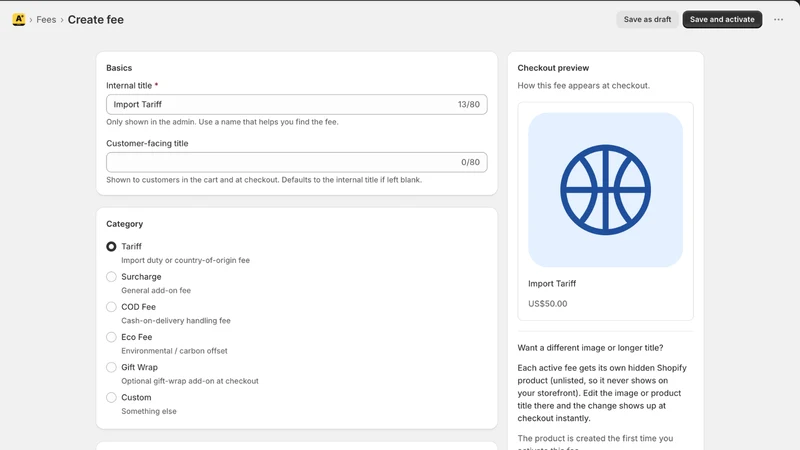The height and width of the screenshot is (450, 800).
Task: Click 'Optional gift-wrap add-on at checkout' text
Action: [x=190, y=381]
